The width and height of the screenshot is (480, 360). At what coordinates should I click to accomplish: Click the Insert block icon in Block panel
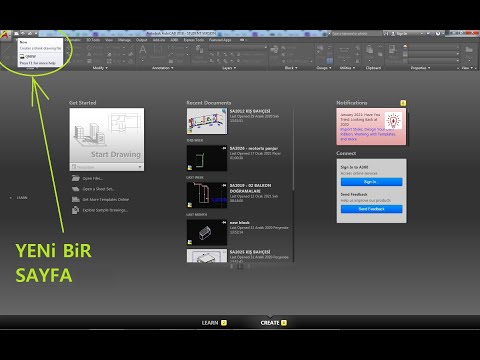[274, 50]
